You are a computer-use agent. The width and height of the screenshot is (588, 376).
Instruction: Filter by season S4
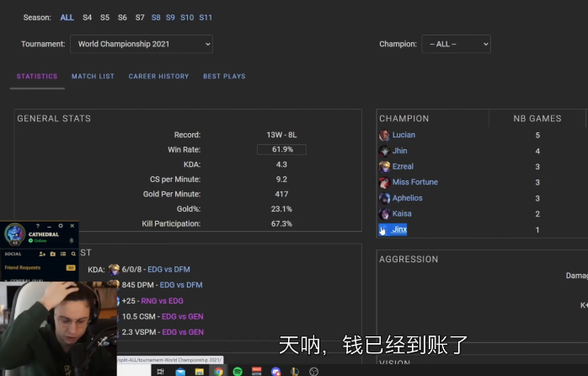87,18
